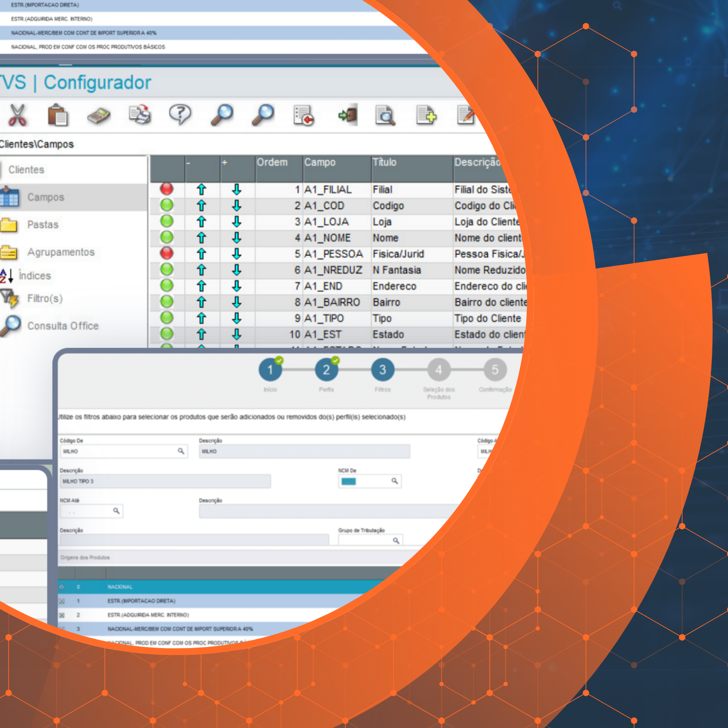Click the document preview magnifier icon

click(385, 115)
